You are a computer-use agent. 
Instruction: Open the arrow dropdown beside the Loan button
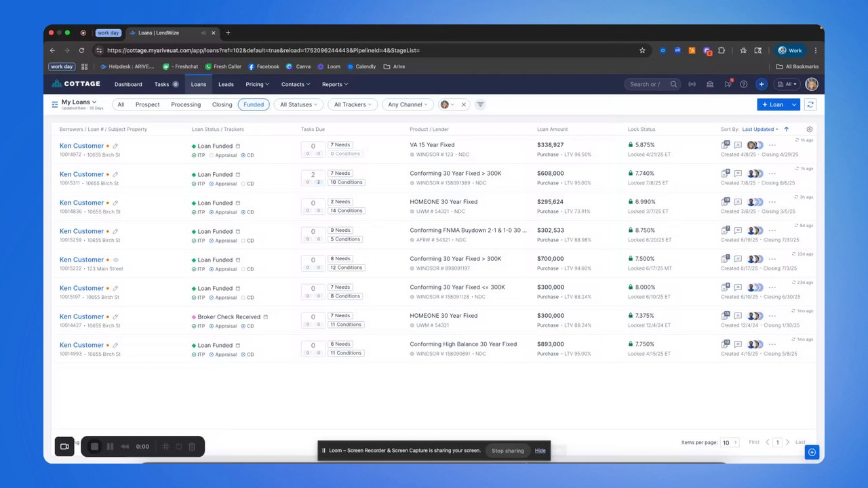(794, 104)
